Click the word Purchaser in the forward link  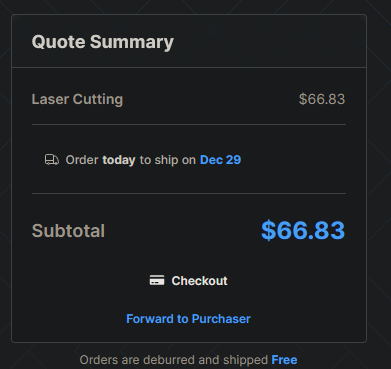221,319
